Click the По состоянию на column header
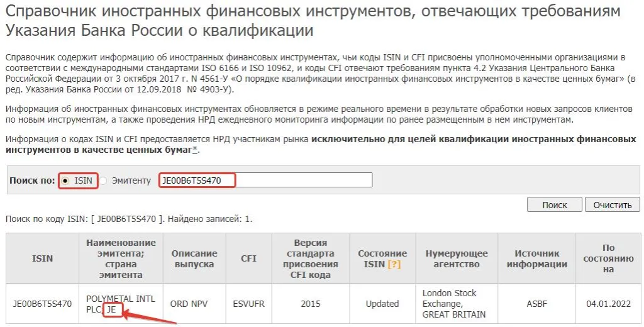 [x=608, y=258]
